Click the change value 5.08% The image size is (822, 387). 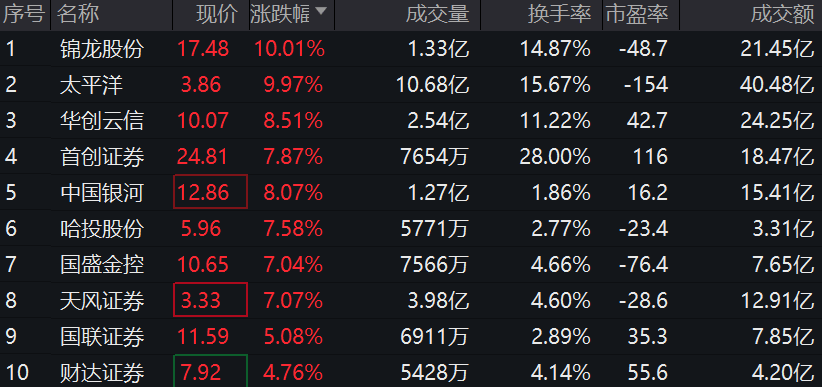pos(294,337)
